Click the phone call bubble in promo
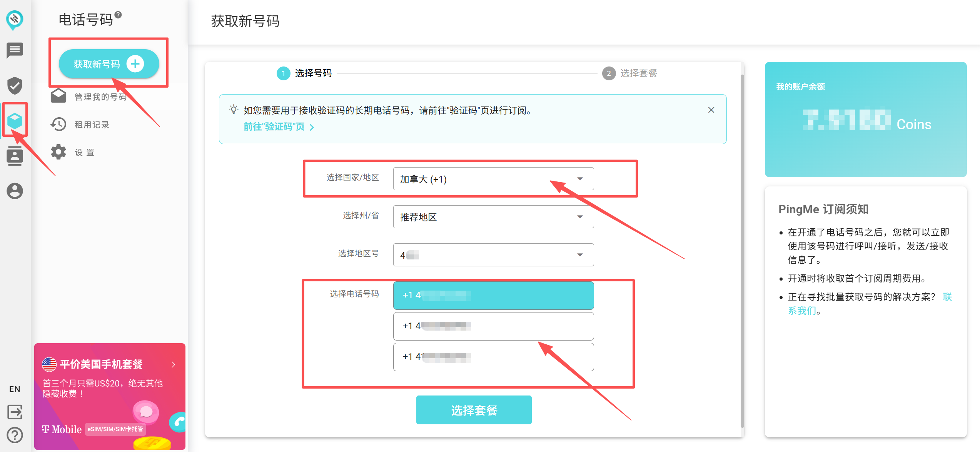This screenshot has height=452, width=980. point(178,422)
